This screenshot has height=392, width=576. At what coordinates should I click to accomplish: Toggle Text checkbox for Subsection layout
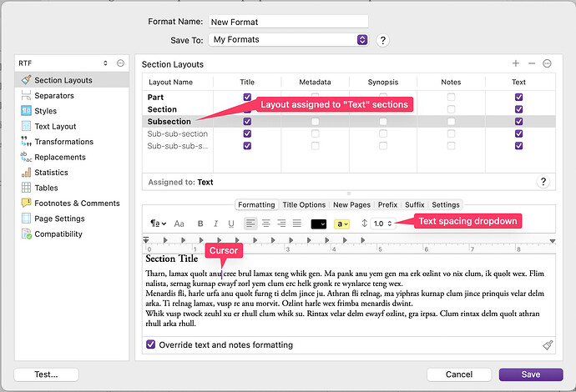(x=518, y=122)
